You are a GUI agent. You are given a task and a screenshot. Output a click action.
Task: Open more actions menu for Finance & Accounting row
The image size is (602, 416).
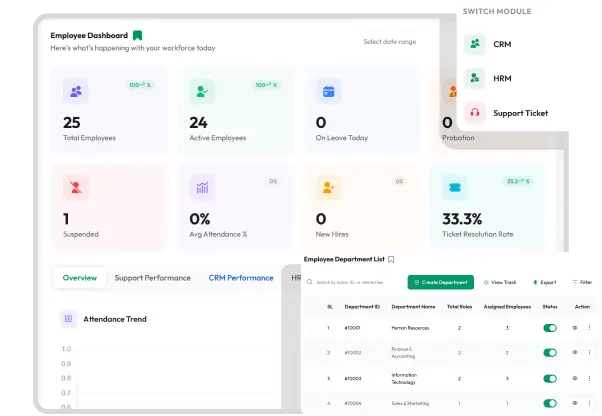tap(589, 352)
